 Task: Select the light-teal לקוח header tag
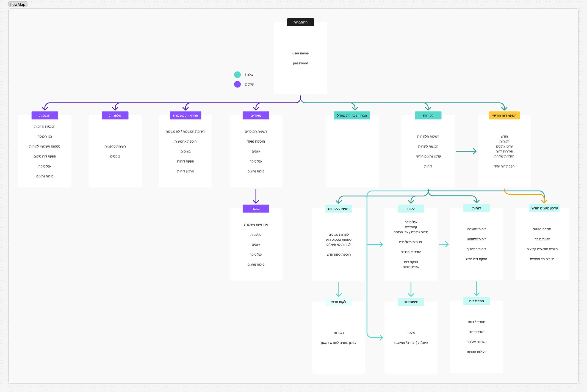point(411,209)
